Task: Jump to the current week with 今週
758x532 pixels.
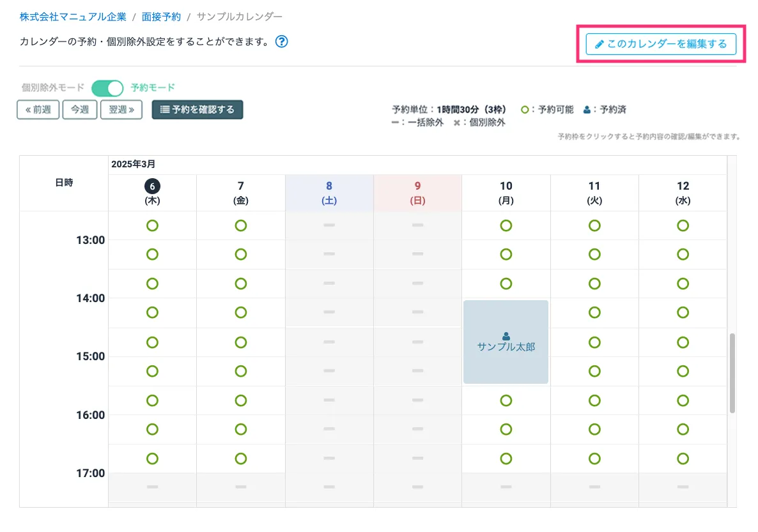Action: [x=80, y=109]
